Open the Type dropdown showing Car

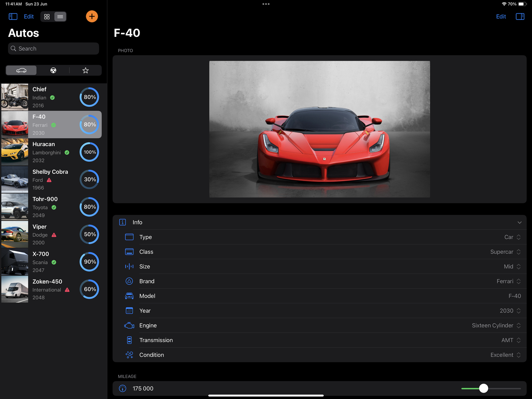pyautogui.click(x=512, y=237)
